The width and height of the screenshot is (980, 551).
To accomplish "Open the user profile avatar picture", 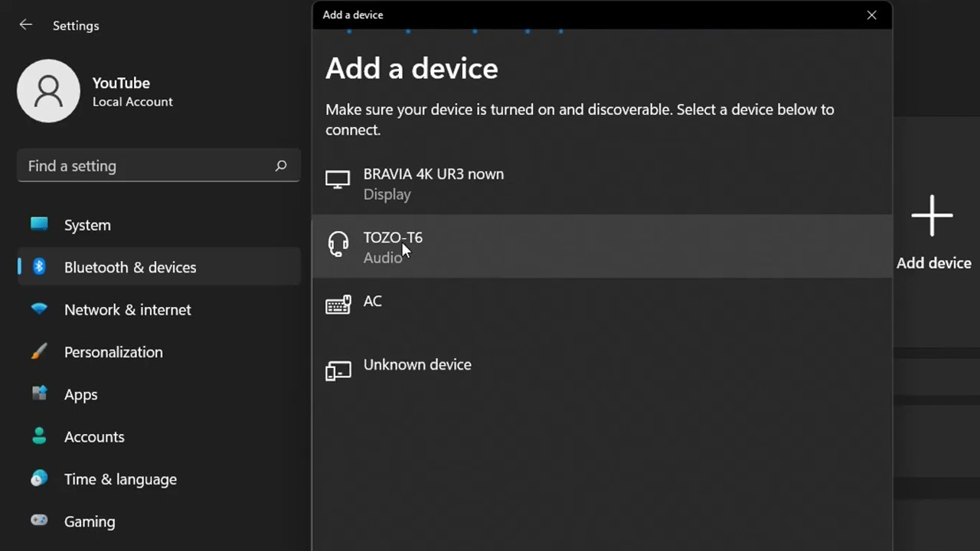I will (48, 91).
